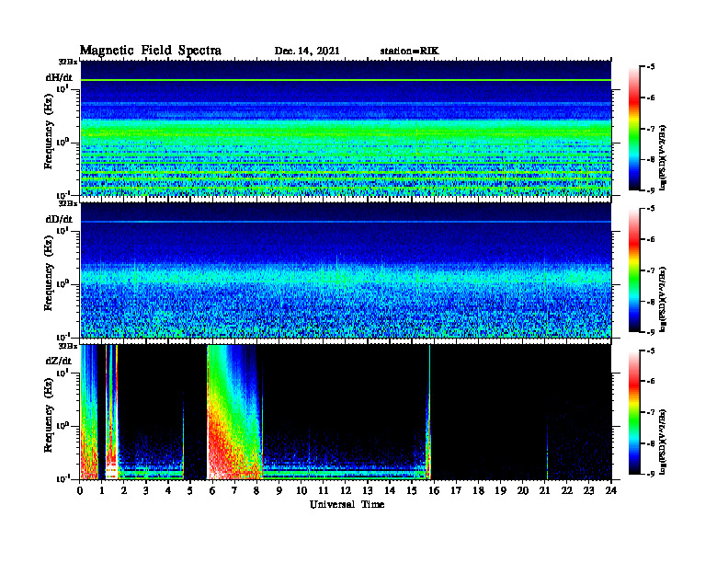728x563 pixels.
Task: Click hour tick label "10" on time axis
Action: coord(301,491)
